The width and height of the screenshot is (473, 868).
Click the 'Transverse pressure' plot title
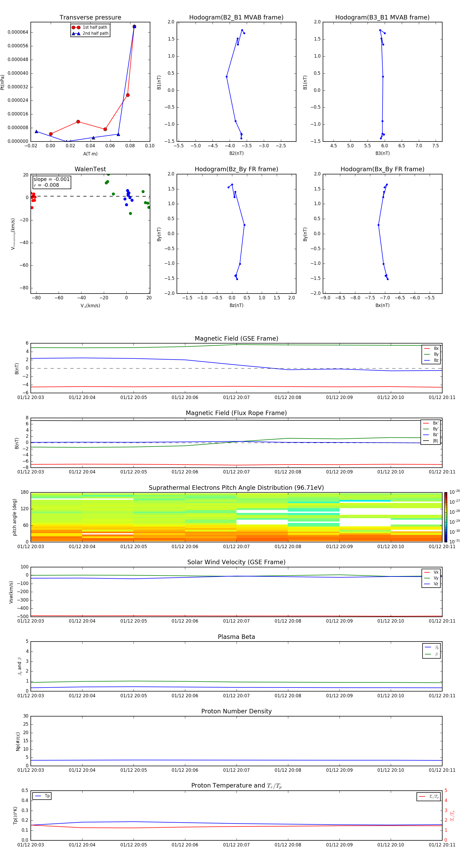[x=90, y=18]
